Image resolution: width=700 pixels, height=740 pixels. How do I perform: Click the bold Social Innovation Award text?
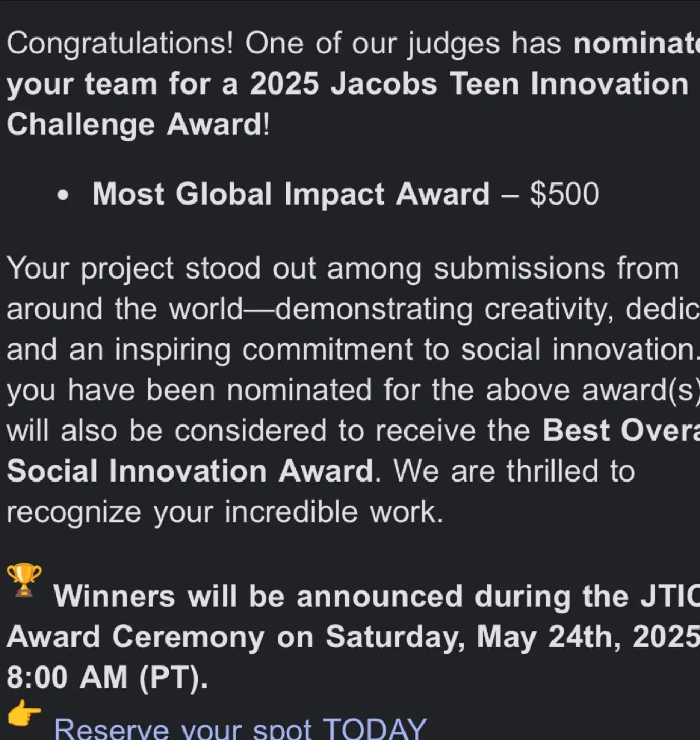point(190,471)
